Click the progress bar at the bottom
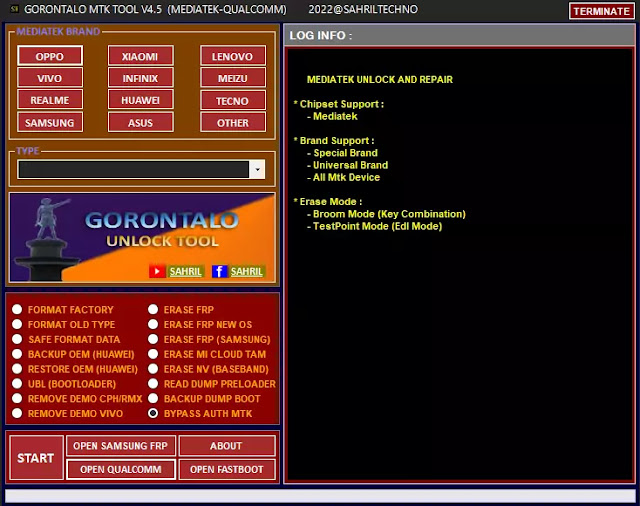 tap(320, 495)
